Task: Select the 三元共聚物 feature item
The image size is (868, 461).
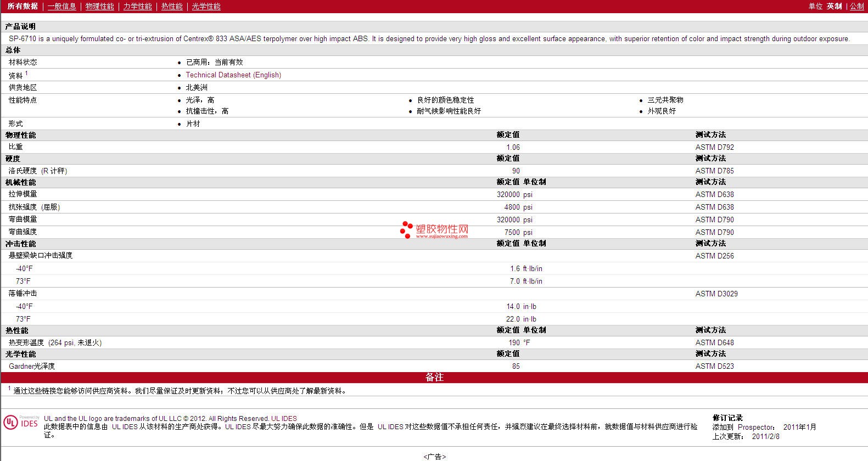Action: pyautogui.click(x=665, y=100)
